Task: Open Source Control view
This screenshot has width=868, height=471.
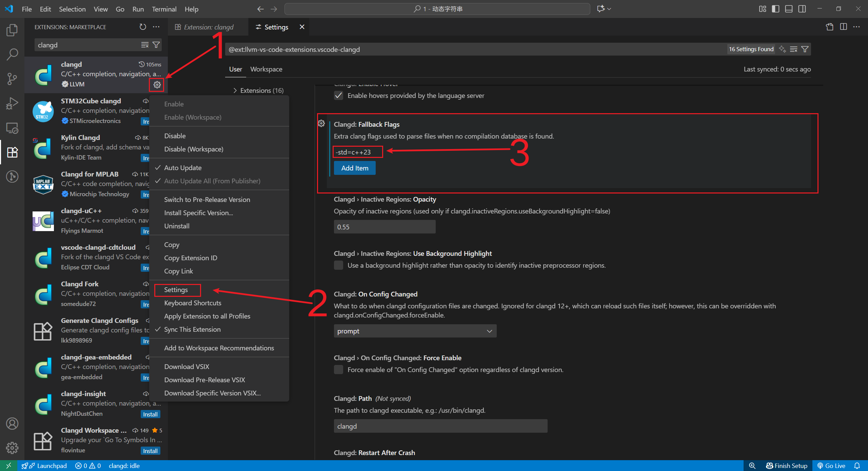Action: 12,79
